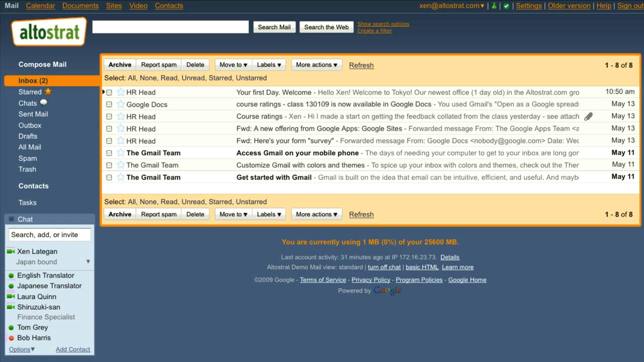Star the 'Course ratings - Xen' email
The height and width of the screenshot is (362, 644).
(121, 116)
